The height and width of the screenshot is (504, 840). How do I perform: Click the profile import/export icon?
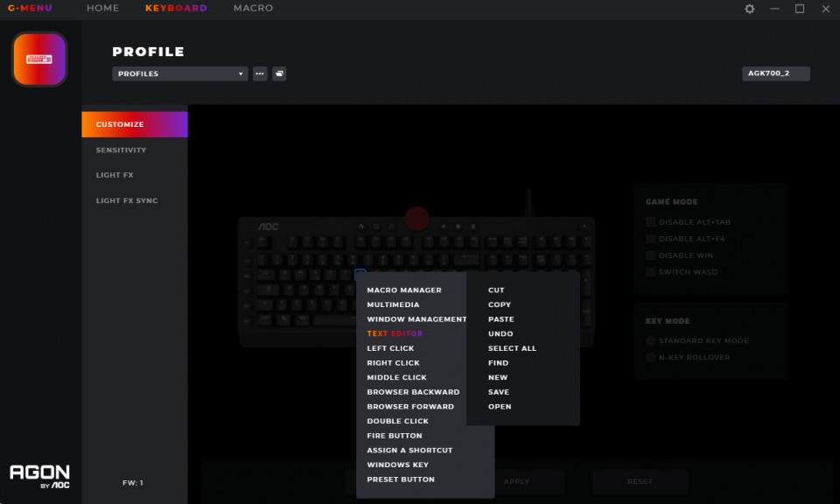pos(279,73)
